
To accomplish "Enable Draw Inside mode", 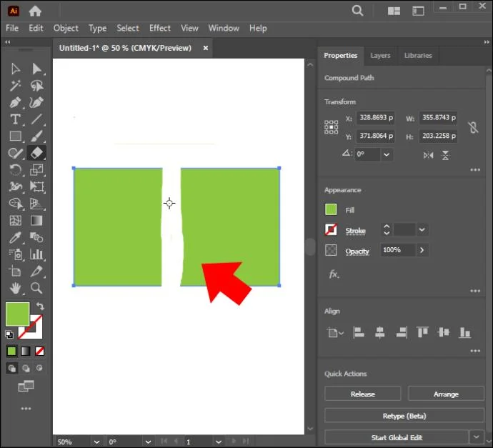I will pyautogui.click(x=39, y=368).
